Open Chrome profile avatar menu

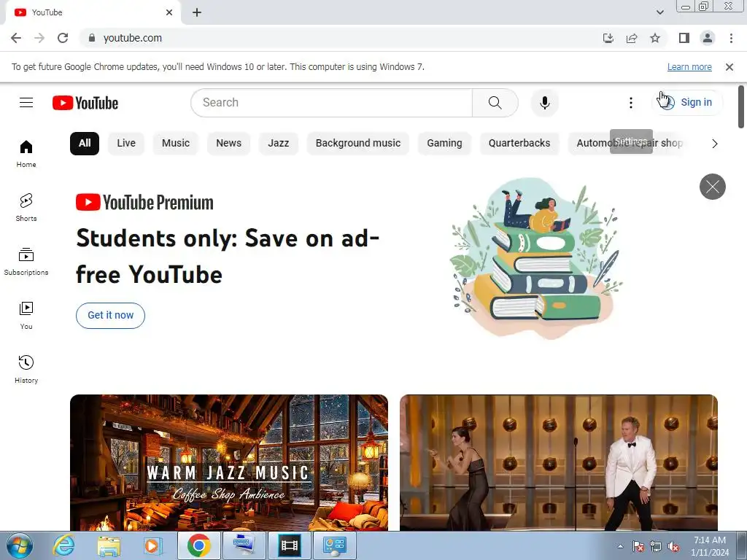(x=708, y=38)
